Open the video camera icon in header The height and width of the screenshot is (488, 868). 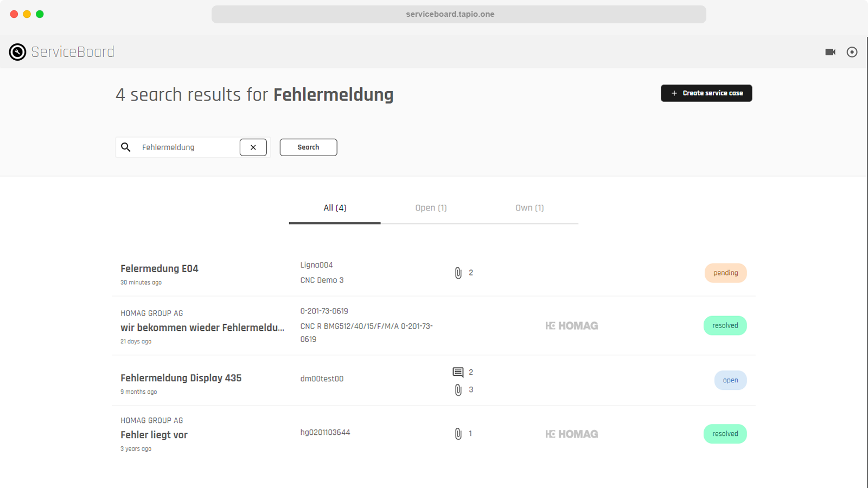[x=830, y=52]
